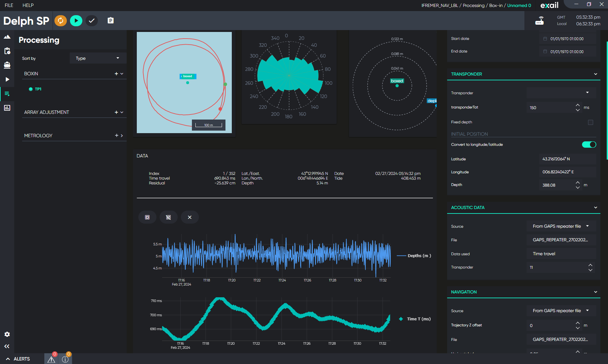
Task: Click Box-in breadcrumb link
Action: tap(496, 5)
